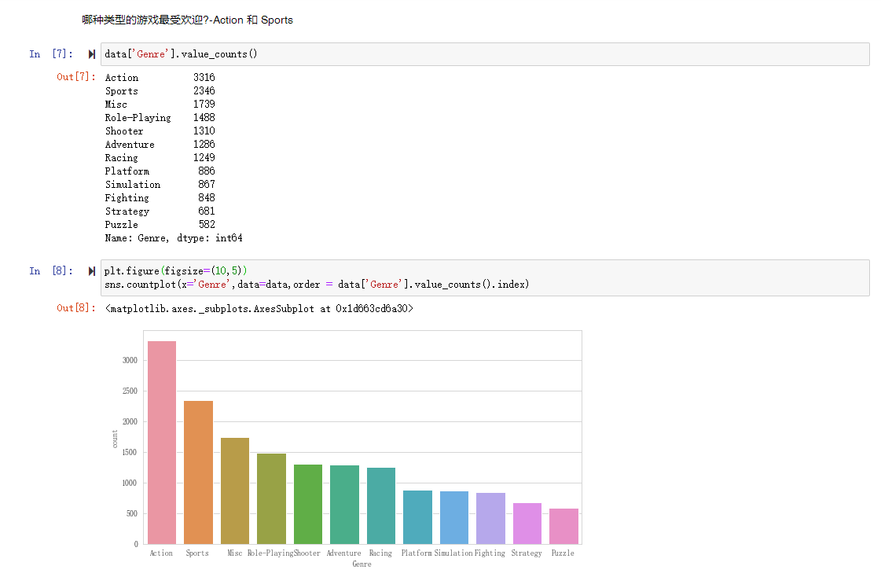Viewport: 881px width, 588px height.
Task: Click the 1500 y-axis tick label
Action: [130, 453]
